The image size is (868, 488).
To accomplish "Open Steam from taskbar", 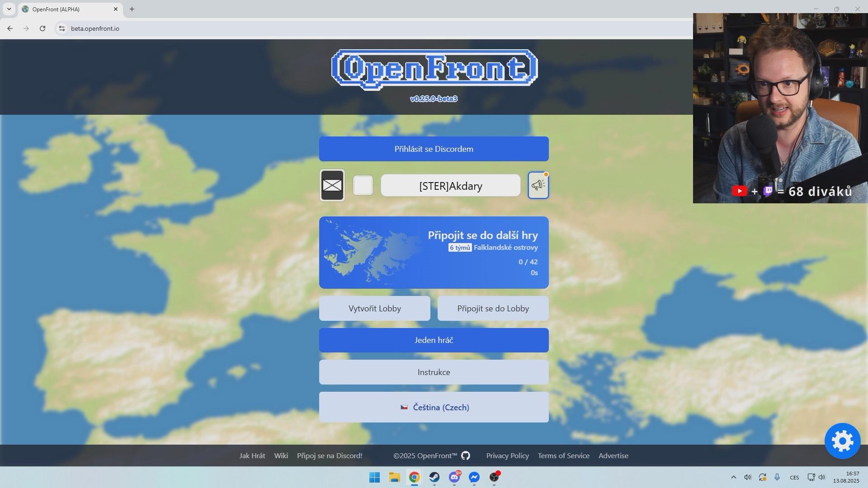I will pyautogui.click(x=434, y=477).
